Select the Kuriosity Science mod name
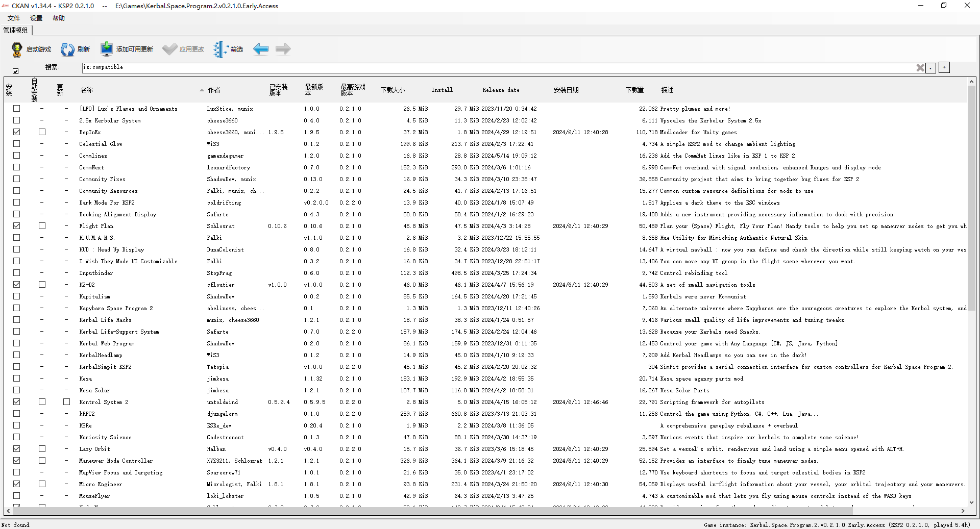 (105, 437)
